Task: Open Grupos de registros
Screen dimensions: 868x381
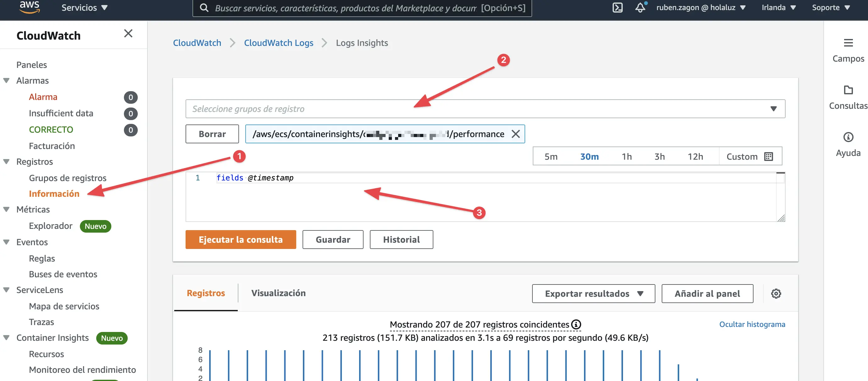Action: pos(67,178)
